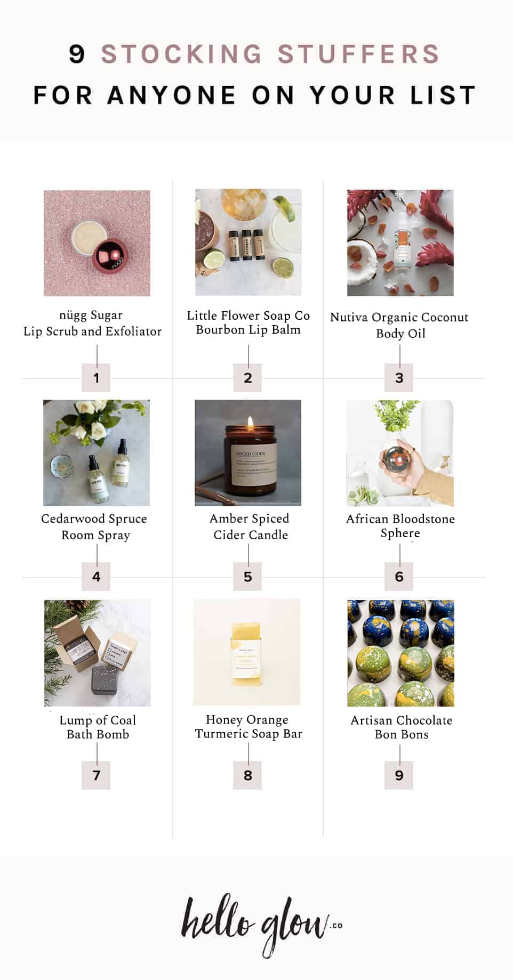Image resolution: width=513 pixels, height=980 pixels.
Task: Click the nügg Sugar Lip Scrub product image
Action: (97, 243)
